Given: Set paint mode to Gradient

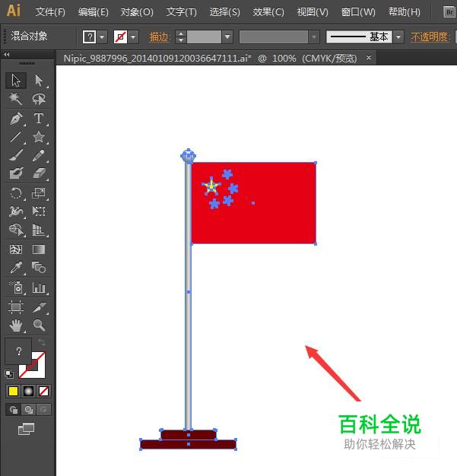Looking at the screenshot, I should click(29, 392).
